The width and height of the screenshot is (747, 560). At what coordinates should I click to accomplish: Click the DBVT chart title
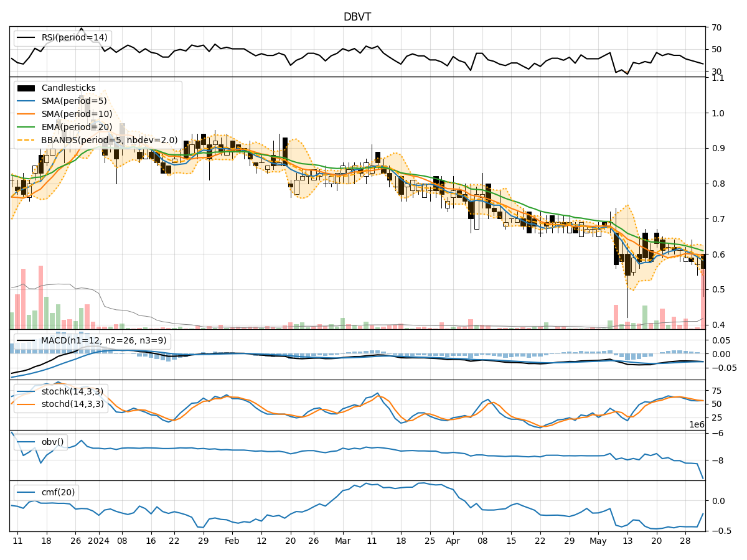[357, 17]
